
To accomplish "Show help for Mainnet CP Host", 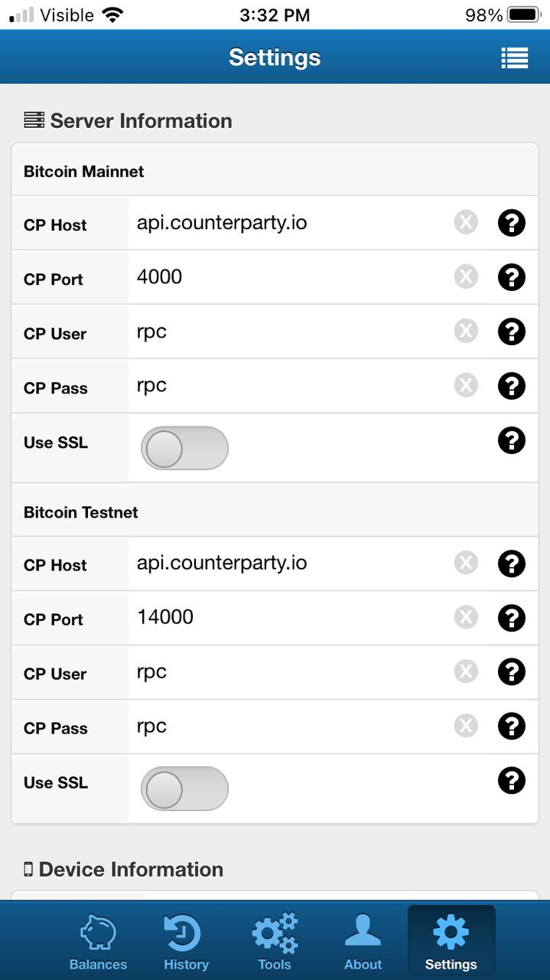I will pos(511,223).
